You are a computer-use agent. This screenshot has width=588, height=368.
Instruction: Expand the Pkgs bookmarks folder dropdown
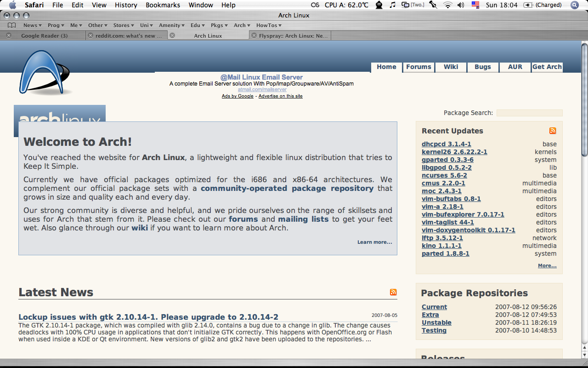(x=219, y=25)
